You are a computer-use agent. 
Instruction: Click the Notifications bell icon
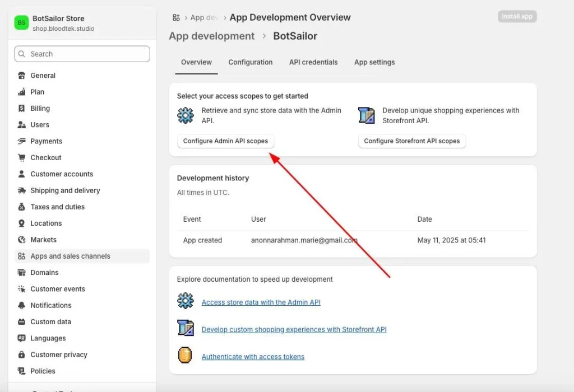tap(22, 306)
